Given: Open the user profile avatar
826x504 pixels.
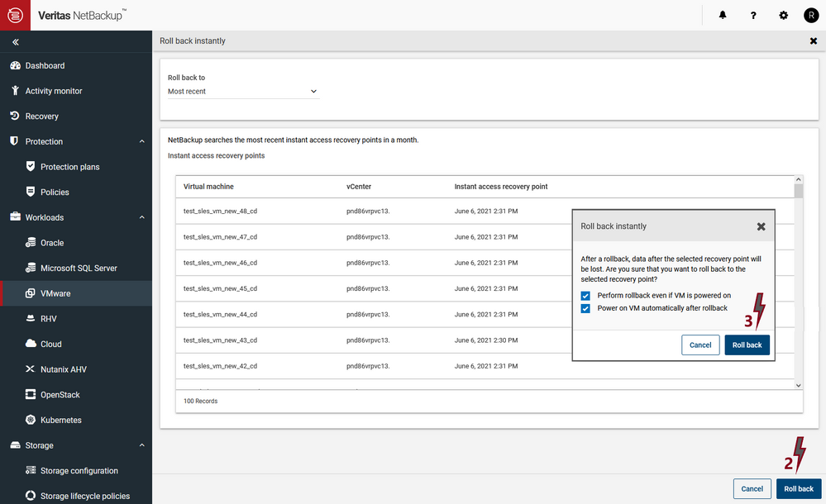Looking at the screenshot, I should 810,15.
